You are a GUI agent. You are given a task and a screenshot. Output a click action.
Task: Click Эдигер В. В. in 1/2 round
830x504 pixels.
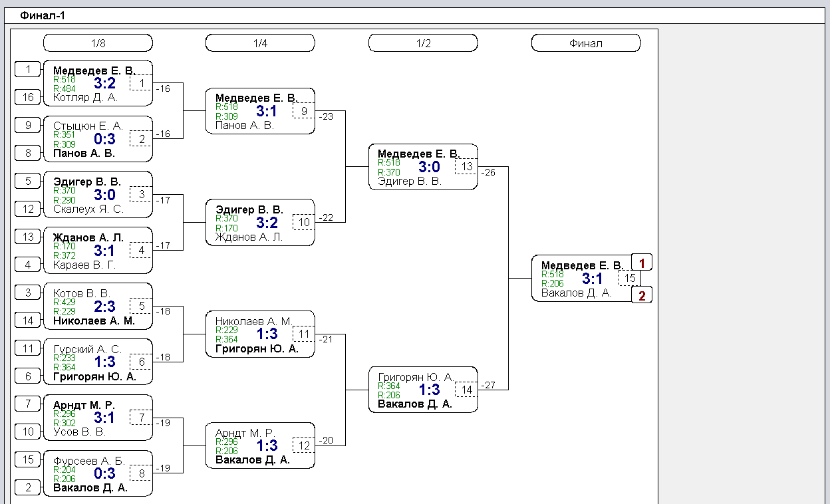410,181
